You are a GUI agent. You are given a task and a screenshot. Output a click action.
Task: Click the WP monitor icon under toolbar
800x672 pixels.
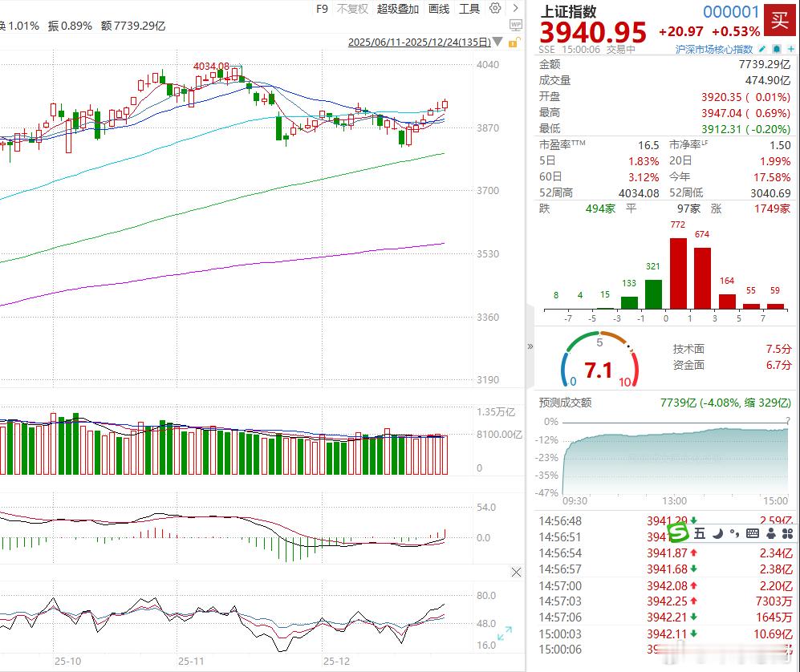pos(516,25)
